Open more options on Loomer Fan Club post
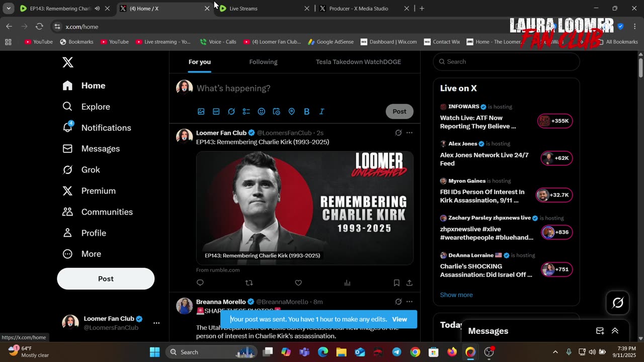 pos(410,133)
